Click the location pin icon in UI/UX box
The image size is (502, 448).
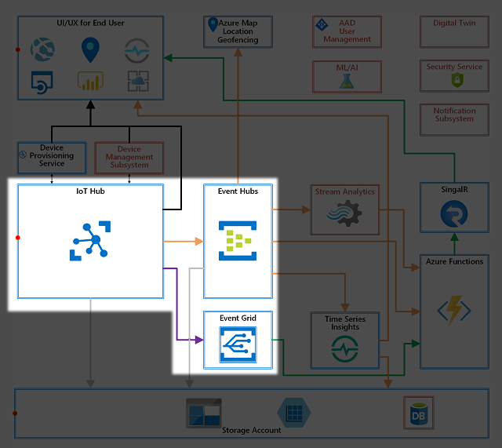coord(90,50)
